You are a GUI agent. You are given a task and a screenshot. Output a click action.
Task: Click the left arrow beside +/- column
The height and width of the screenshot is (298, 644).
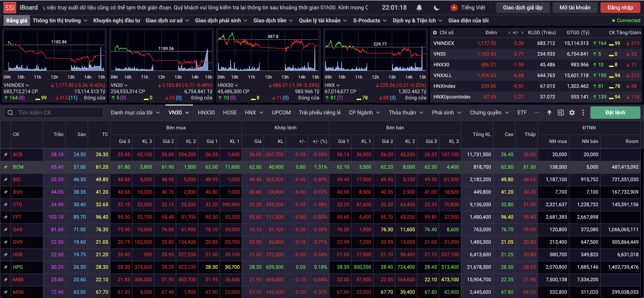[509, 32]
